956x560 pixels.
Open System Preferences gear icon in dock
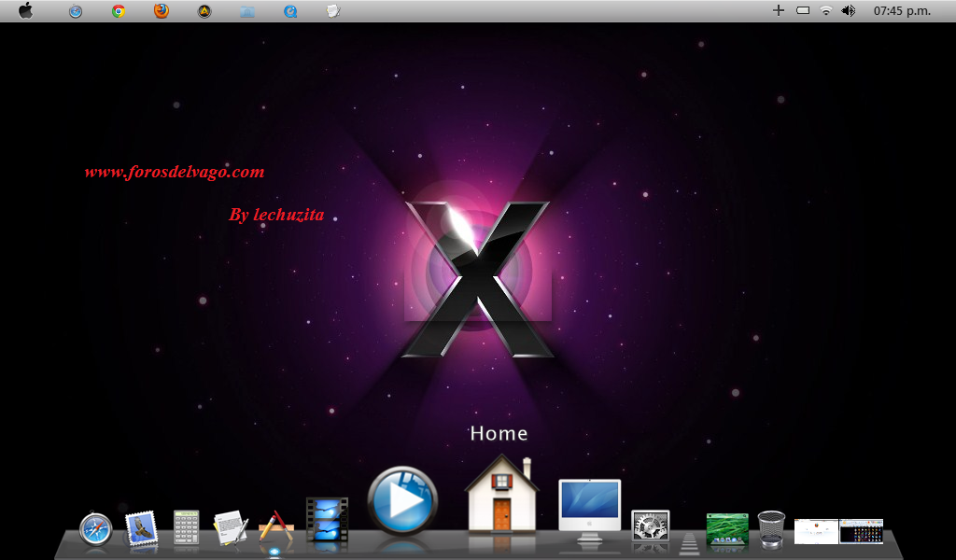pyautogui.click(x=650, y=525)
